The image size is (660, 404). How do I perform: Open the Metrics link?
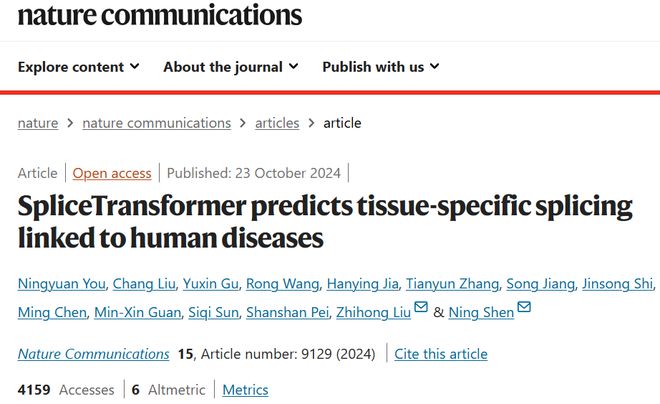coord(245,390)
